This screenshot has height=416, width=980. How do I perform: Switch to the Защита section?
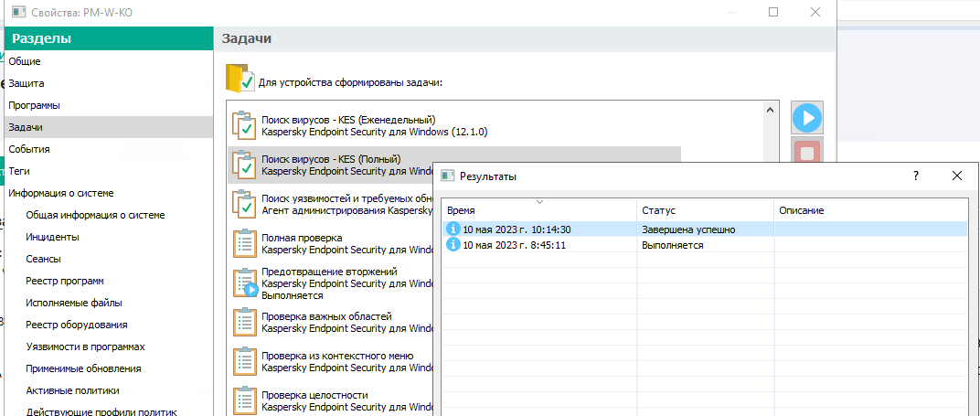click(27, 83)
